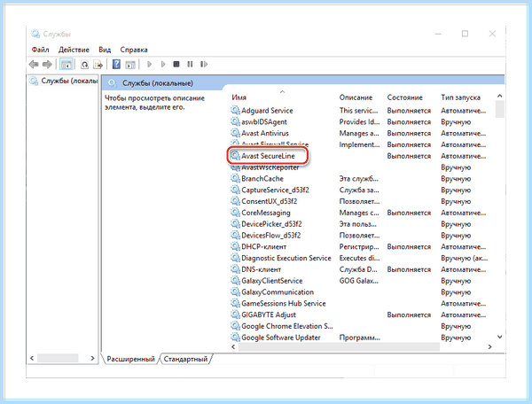
Task: Select Службы (локальные) tree node
Action: 64,81
